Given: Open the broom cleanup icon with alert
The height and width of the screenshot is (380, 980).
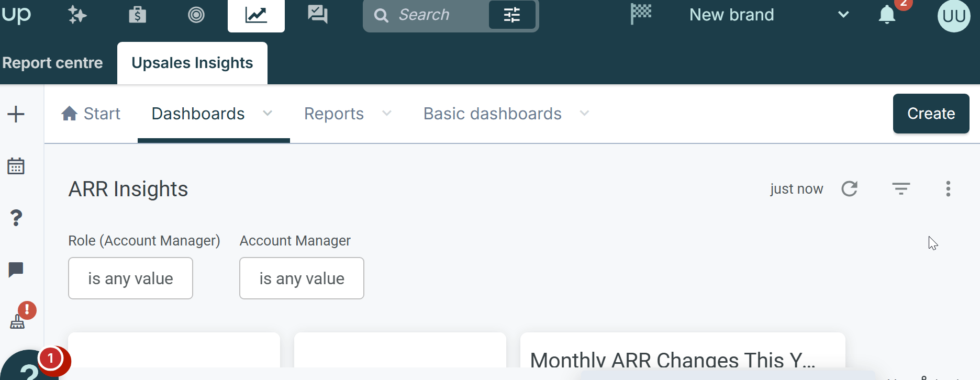Looking at the screenshot, I should coord(18,321).
